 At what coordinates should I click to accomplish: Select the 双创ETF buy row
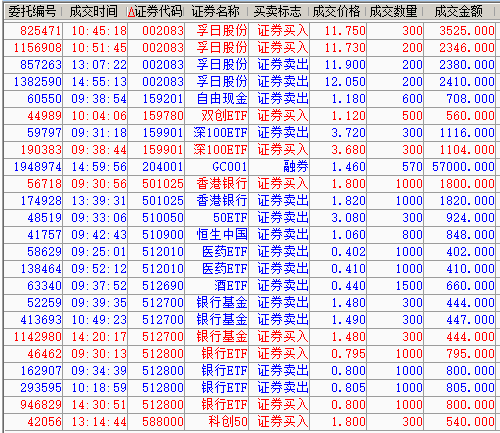250,116
